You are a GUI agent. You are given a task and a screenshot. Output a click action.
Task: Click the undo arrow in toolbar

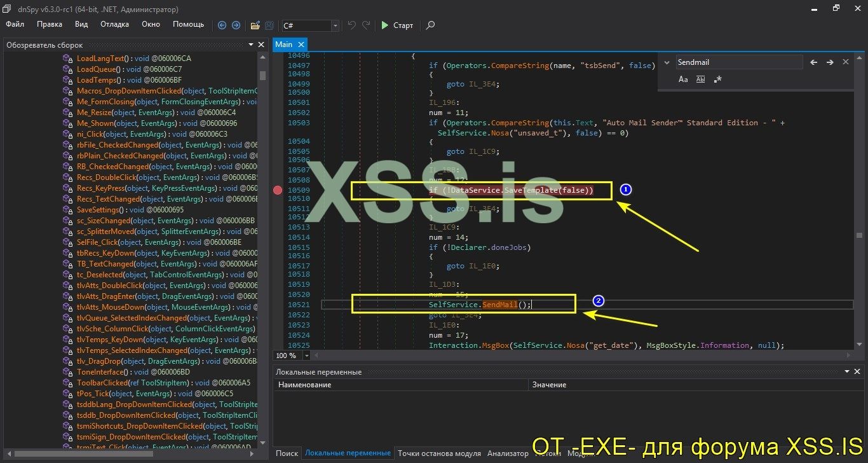[x=352, y=25]
